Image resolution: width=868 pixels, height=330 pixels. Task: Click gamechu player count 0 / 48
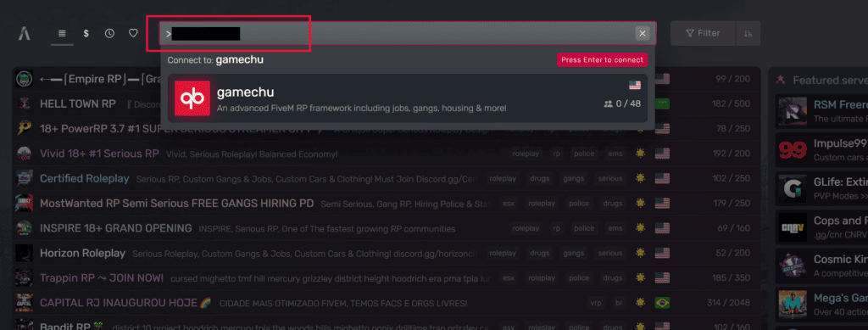[621, 103]
